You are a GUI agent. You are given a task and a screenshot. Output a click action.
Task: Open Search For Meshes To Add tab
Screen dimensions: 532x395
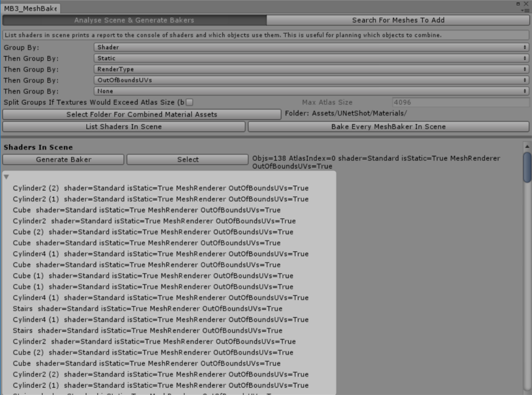click(x=398, y=20)
